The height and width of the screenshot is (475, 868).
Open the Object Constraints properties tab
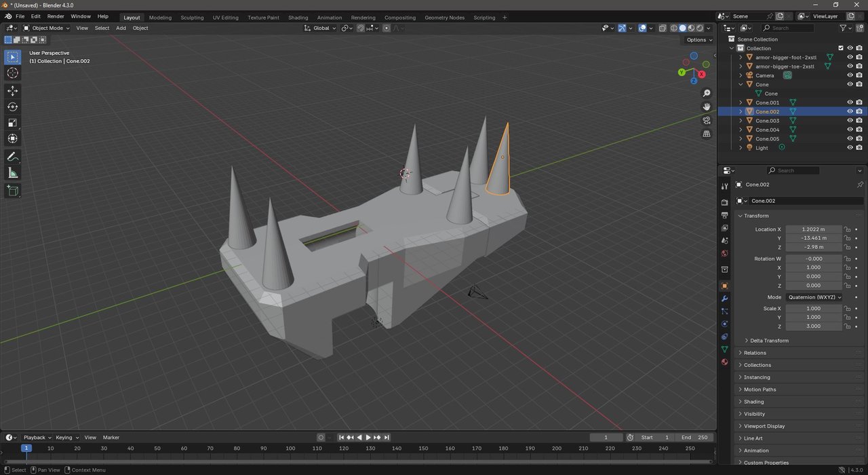click(724, 337)
